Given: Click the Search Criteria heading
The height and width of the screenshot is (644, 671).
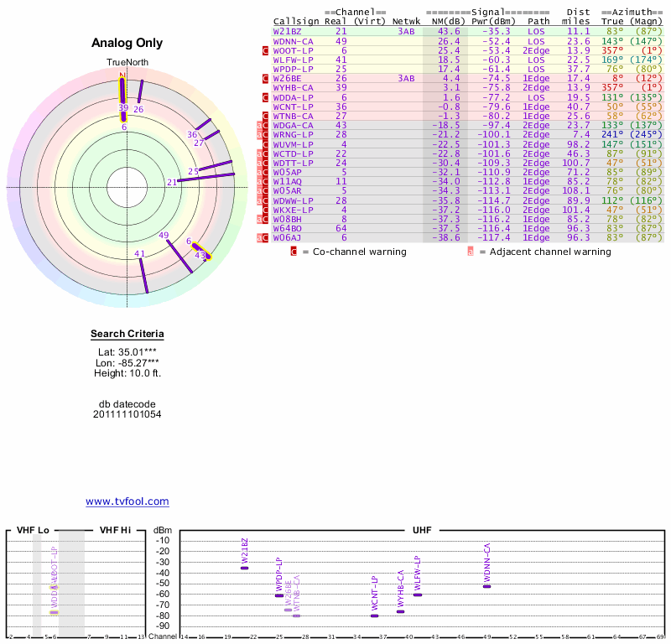Looking at the screenshot, I should click(x=127, y=335).
